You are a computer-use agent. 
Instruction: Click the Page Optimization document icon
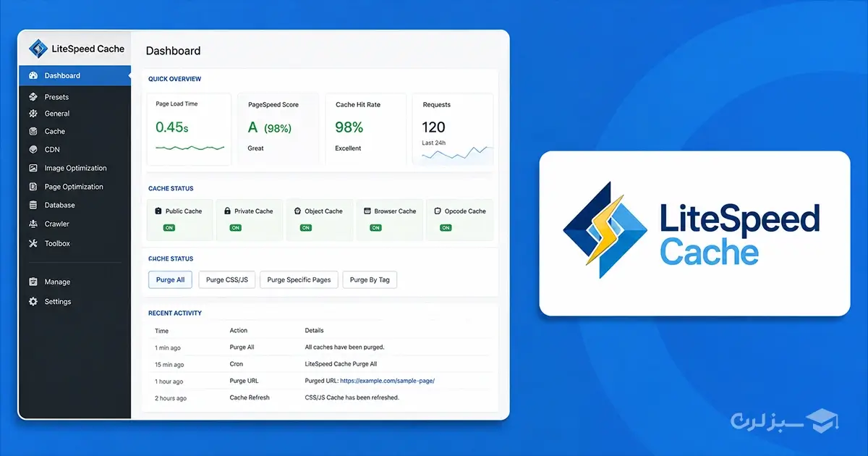(33, 187)
